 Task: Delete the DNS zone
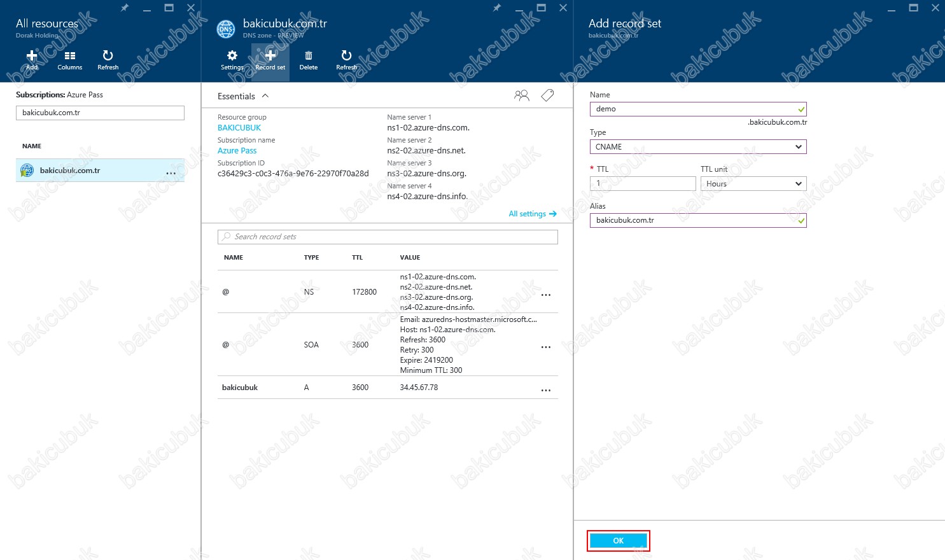pyautogui.click(x=309, y=60)
